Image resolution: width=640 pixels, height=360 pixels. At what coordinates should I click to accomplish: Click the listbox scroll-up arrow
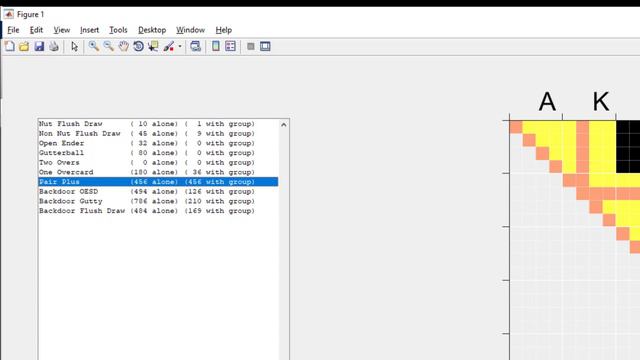tap(284, 124)
